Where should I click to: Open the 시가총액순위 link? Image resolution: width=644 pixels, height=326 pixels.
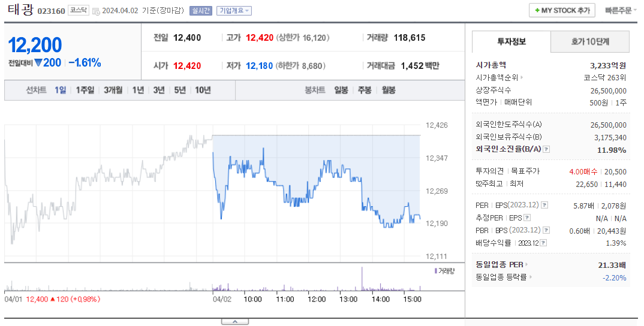(x=497, y=77)
